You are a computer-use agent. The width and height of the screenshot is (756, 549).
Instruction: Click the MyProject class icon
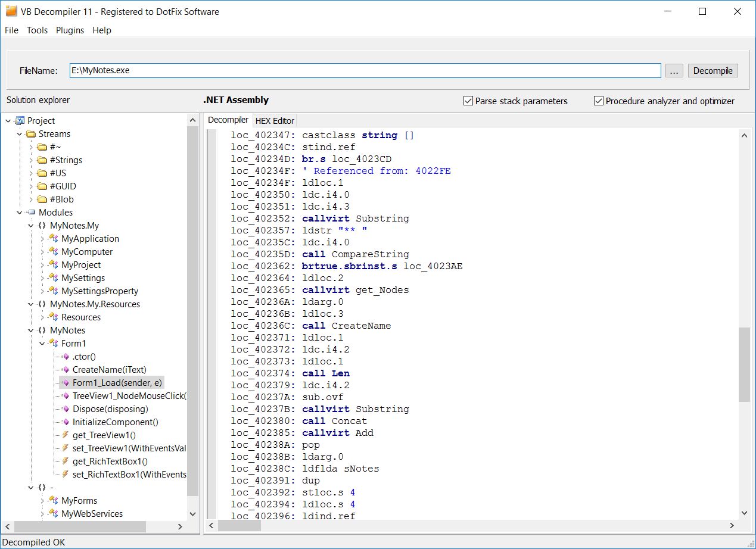[x=54, y=265]
